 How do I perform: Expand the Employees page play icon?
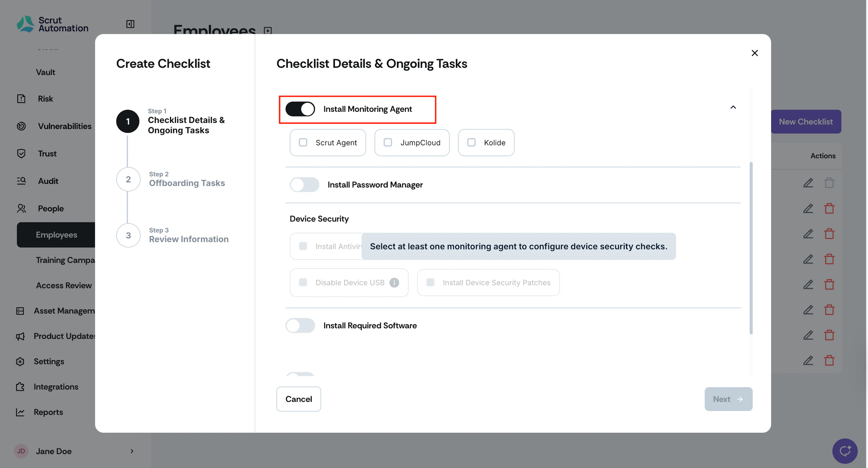click(x=268, y=31)
